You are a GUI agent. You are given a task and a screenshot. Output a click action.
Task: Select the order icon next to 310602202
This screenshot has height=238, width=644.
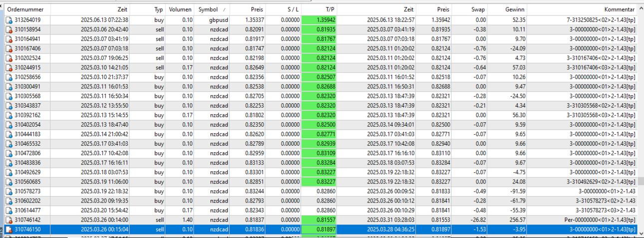pos(9,201)
